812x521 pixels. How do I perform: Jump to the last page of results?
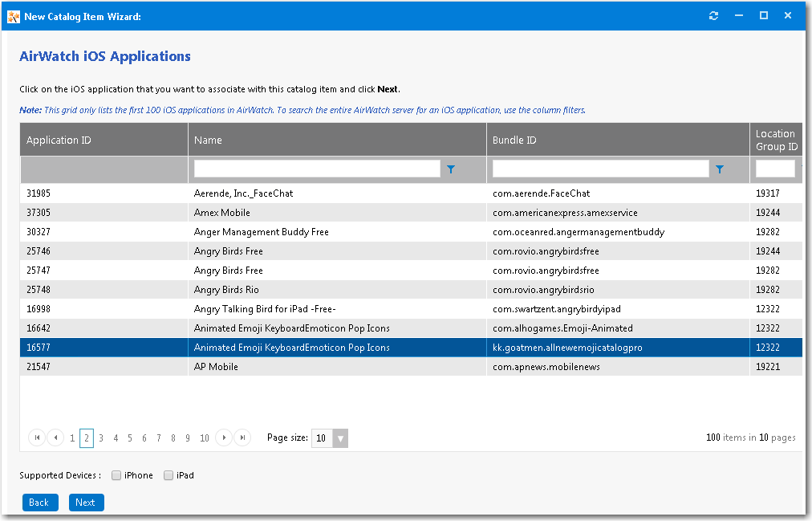tap(242, 438)
